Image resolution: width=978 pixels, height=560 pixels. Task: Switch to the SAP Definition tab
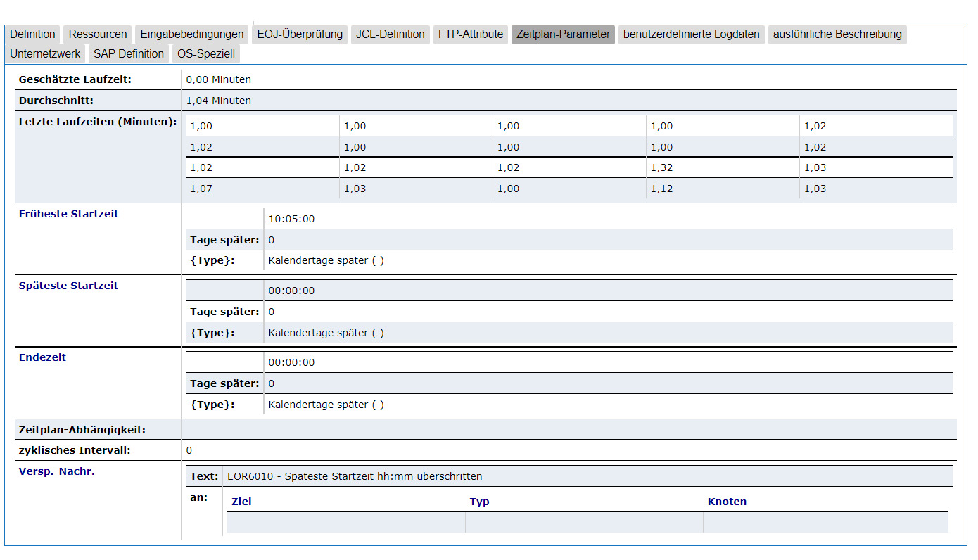pyautogui.click(x=129, y=53)
